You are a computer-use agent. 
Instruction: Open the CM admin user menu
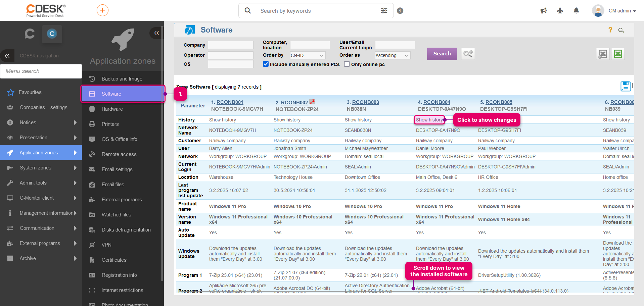[x=622, y=11]
